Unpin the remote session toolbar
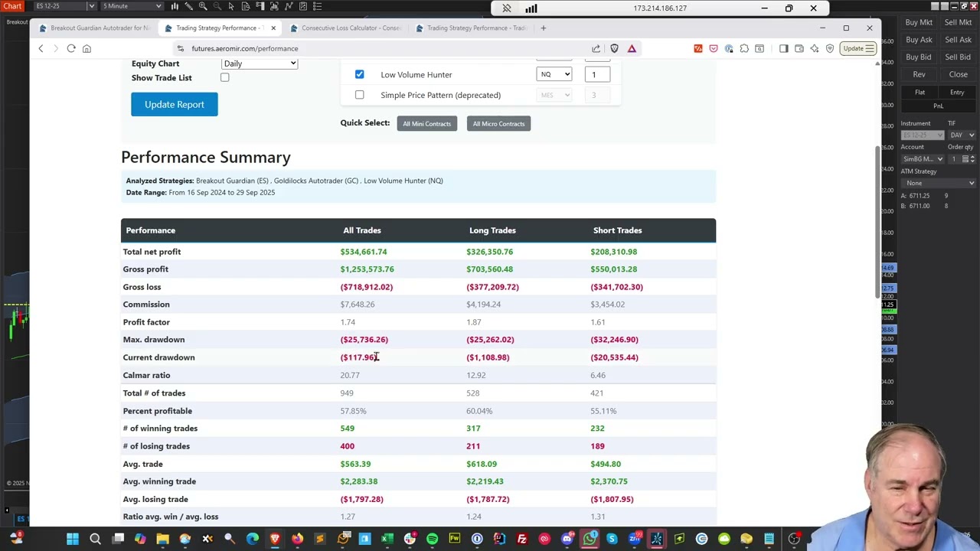This screenshot has width=980, height=551. (507, 8)
